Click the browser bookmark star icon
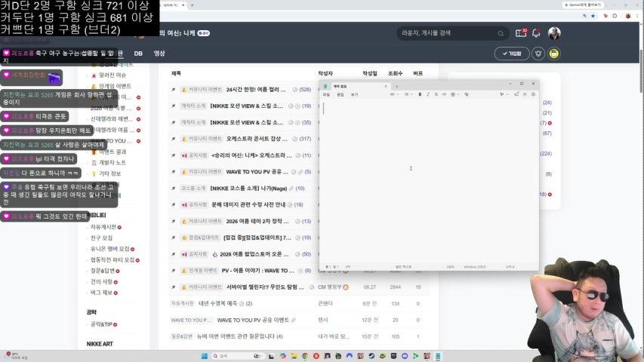 [593, 16]
